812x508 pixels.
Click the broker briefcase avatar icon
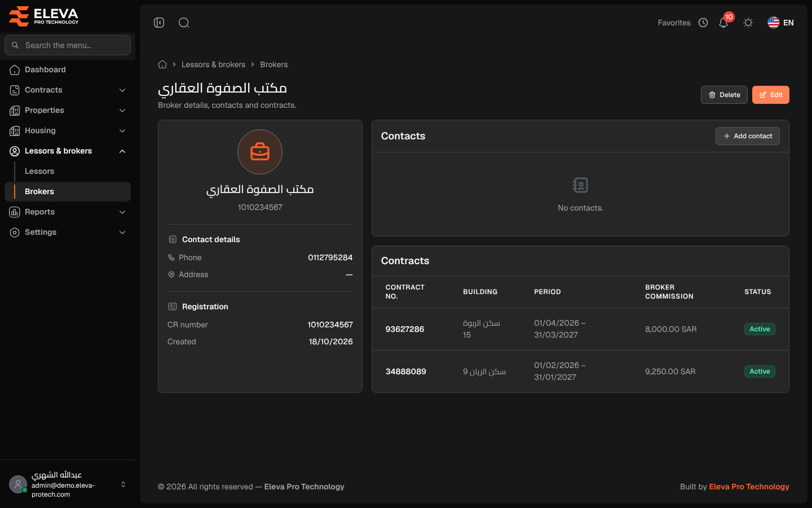260,152
